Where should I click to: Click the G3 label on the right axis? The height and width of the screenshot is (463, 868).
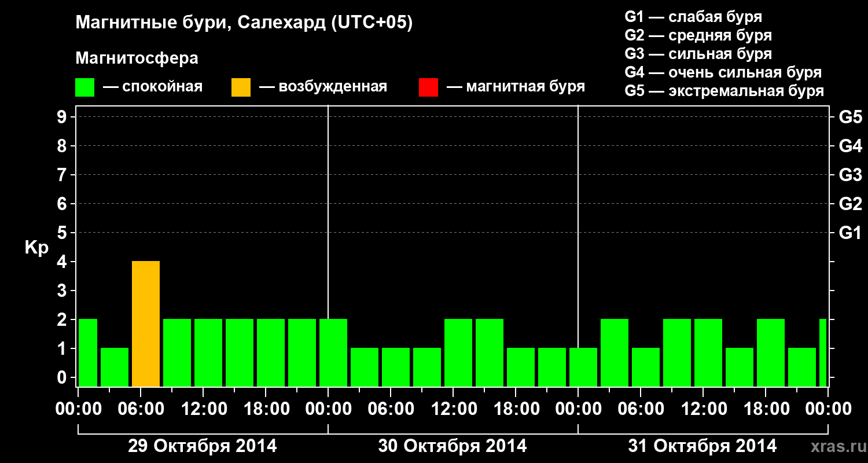click(851, 175)
